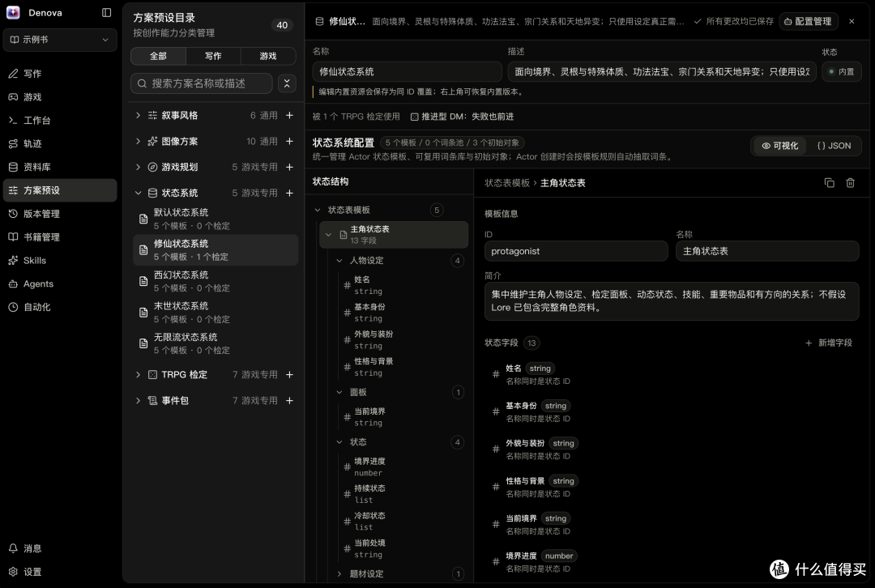
Task: Open 游戏 in the sidebar
Action: point(60,97)
